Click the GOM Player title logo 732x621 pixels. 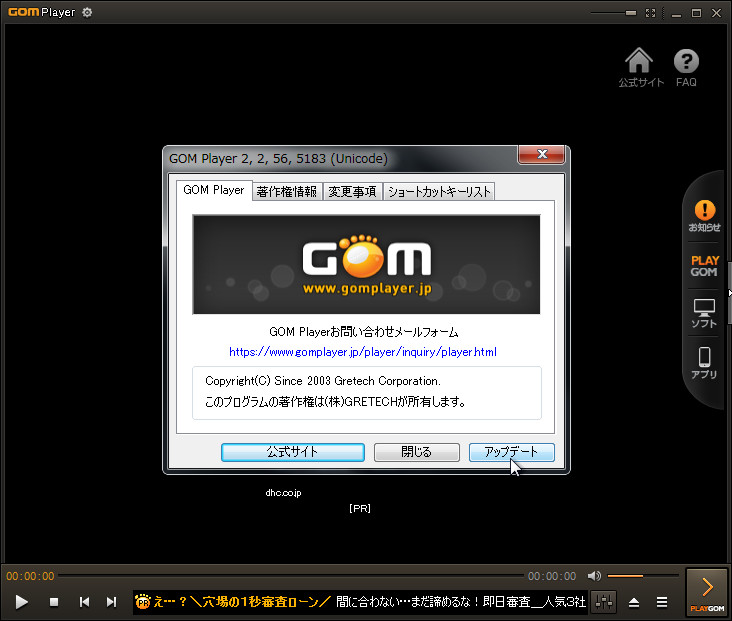[x=42, y=12]
